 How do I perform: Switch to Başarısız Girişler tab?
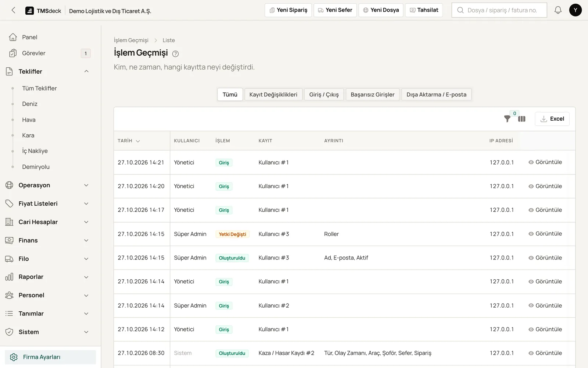click(x=373, y=95)
